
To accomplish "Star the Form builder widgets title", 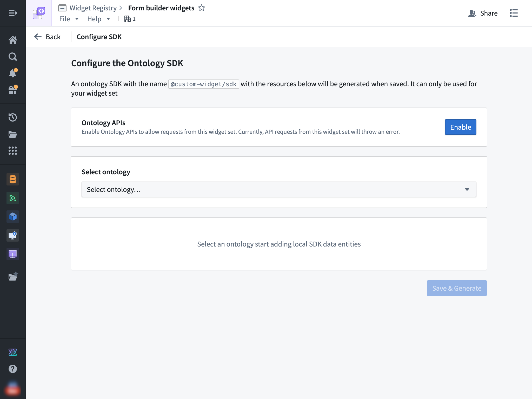I will pyautogui.click(x=202, y=8).
